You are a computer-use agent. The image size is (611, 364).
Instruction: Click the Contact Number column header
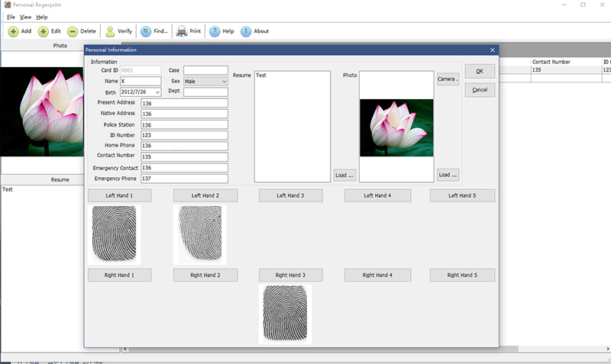(551, 62)
